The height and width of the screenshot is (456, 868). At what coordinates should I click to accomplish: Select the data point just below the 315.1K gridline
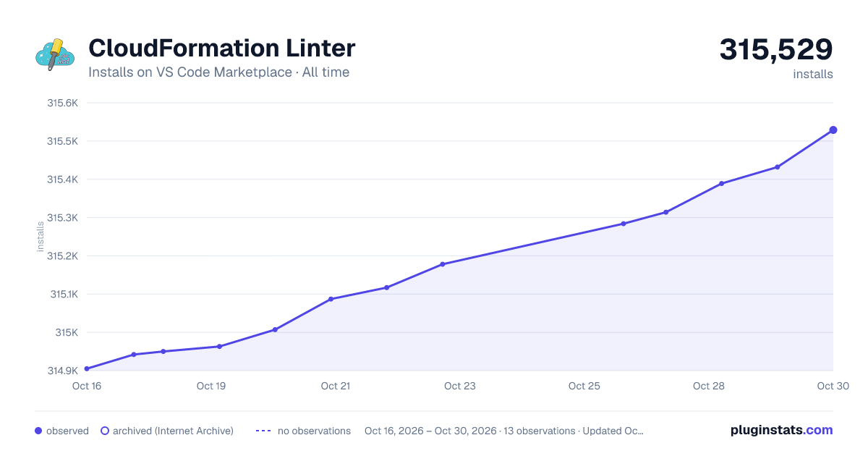(x=331, y=299)
